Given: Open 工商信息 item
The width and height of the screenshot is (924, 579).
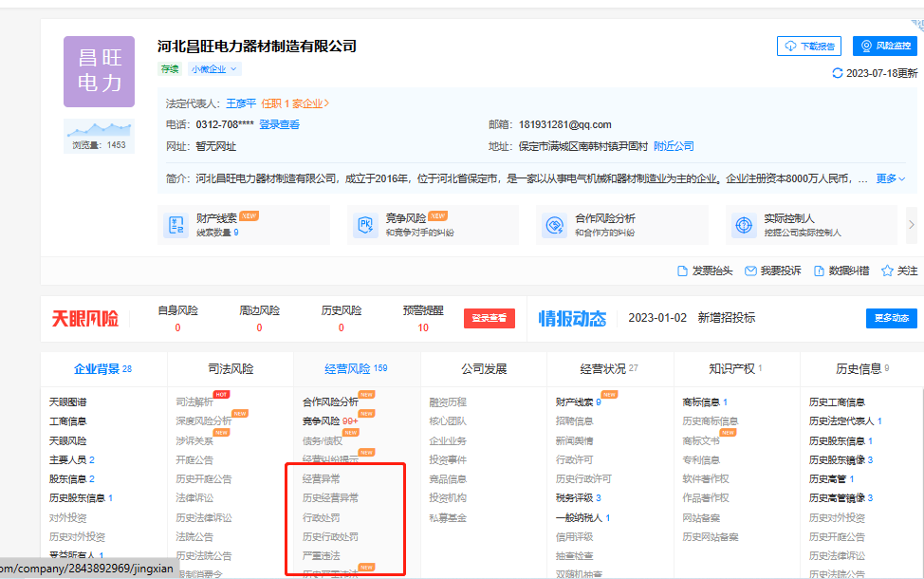Looking at the screenshot, I should tap(67, 421).
